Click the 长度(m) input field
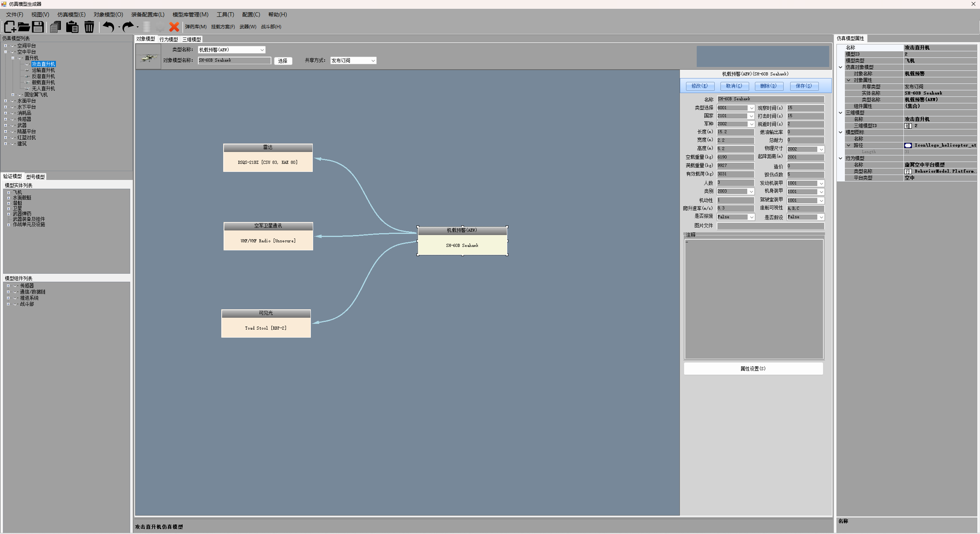 [x=735, y=132]
